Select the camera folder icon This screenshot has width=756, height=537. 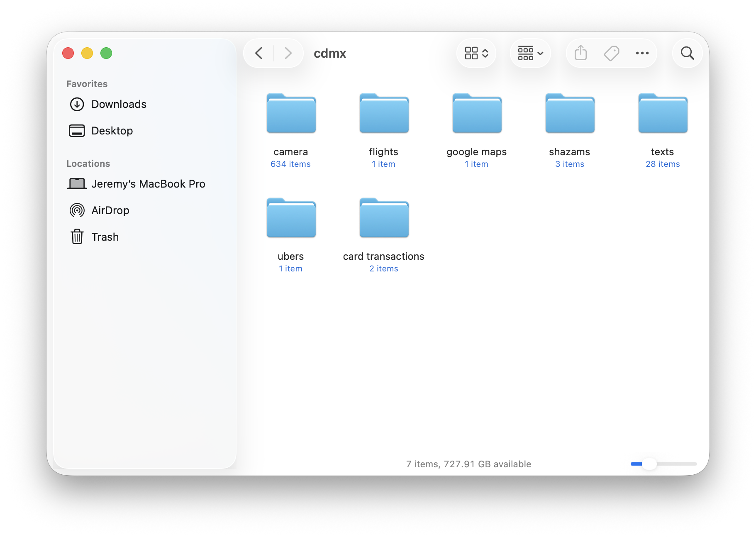[x=291, y=114]
